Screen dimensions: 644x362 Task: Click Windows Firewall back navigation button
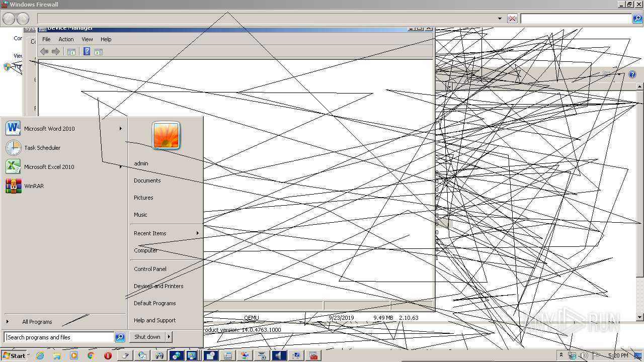(x=9, y=19)
